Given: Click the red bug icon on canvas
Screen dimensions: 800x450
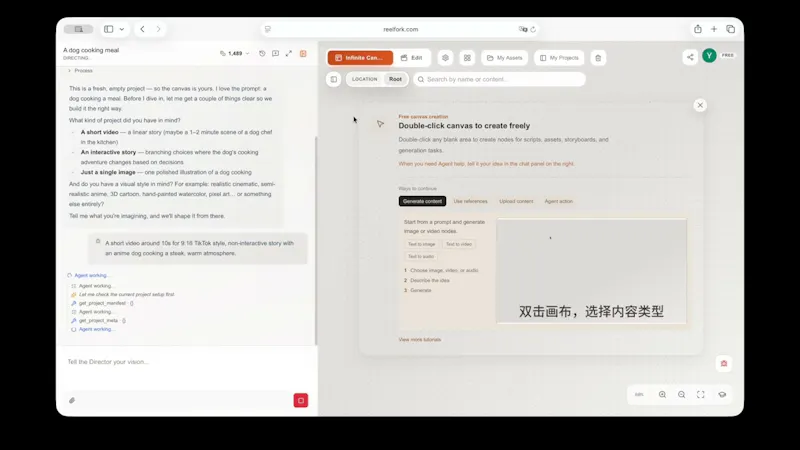Looking at the screenshot, I should pyautogui.click(x=723, y=363).
